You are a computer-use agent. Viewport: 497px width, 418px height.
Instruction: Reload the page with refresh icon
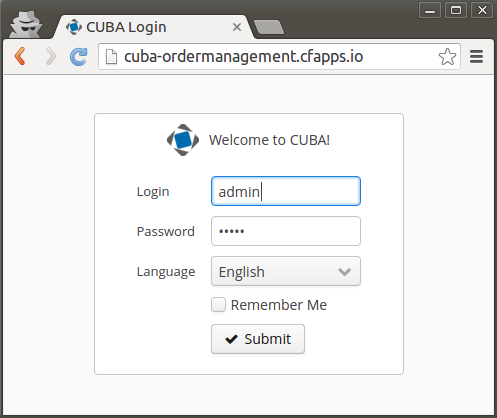point(79,56)
